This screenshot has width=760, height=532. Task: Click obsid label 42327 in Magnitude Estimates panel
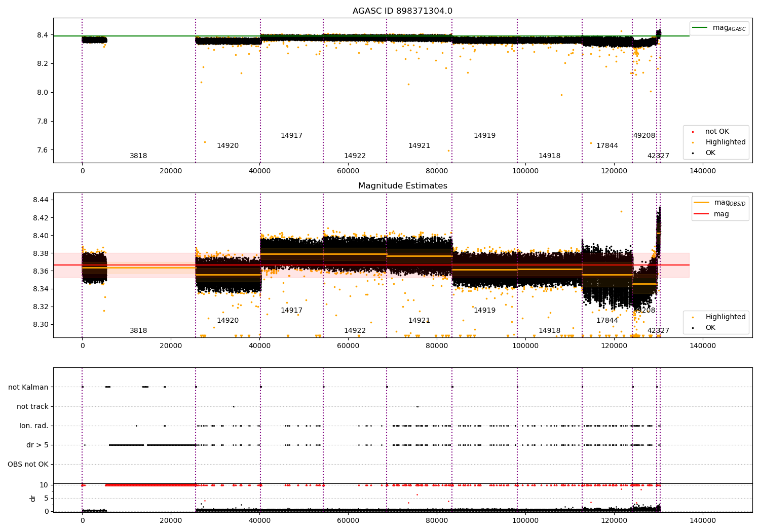point(658,331)
